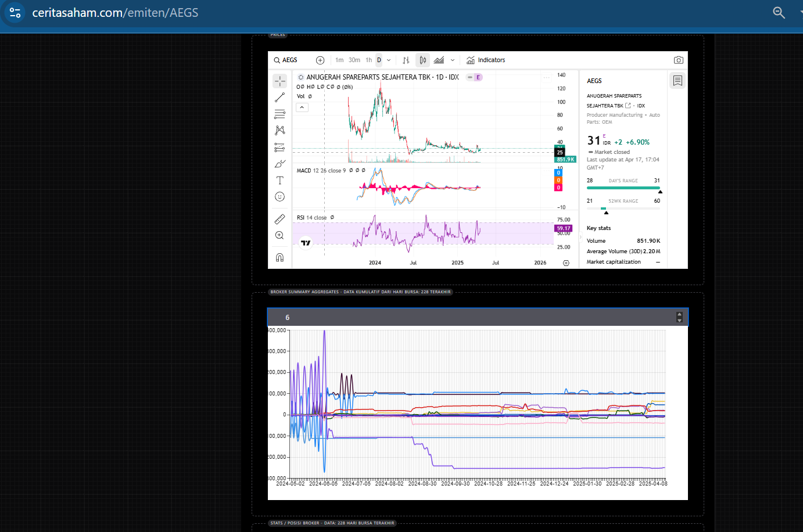The image size is (803, 532).
Task: Select the trend line drawing tool
Action: pos(279,98)
